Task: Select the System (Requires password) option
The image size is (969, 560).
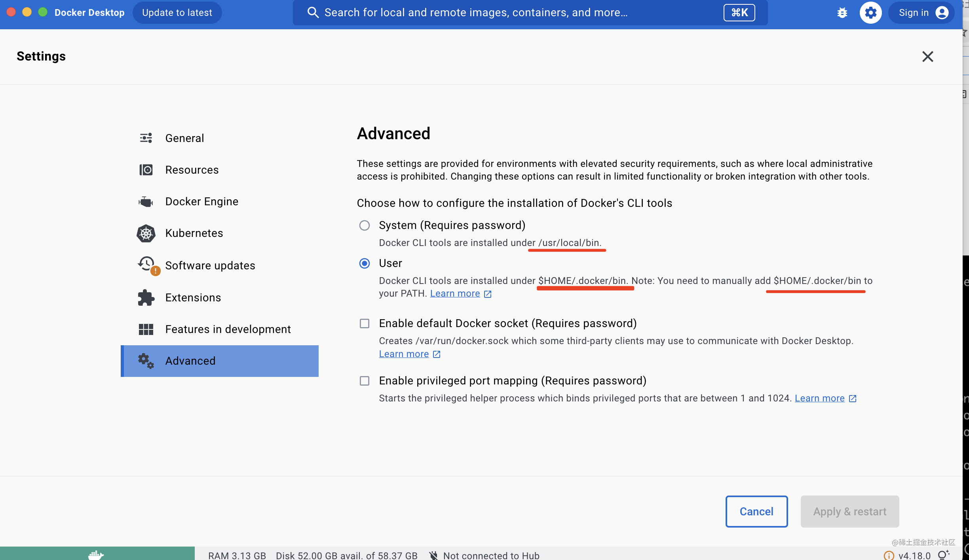Action: click(x=364, y=225)
